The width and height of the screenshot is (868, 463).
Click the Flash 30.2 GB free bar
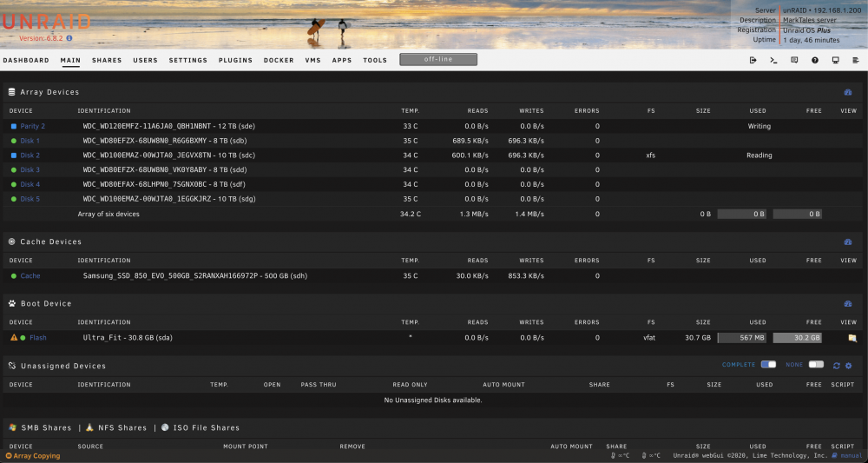tap(797, 338)
